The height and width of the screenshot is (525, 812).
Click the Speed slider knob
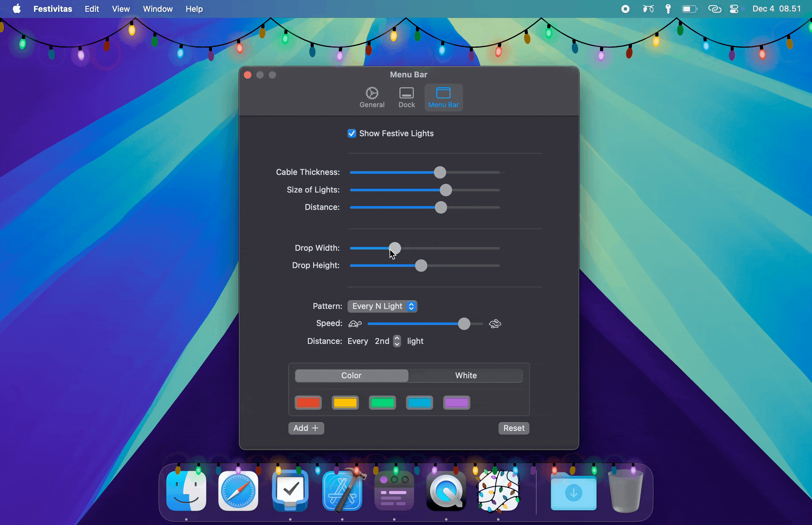click(x=464, y=323)
